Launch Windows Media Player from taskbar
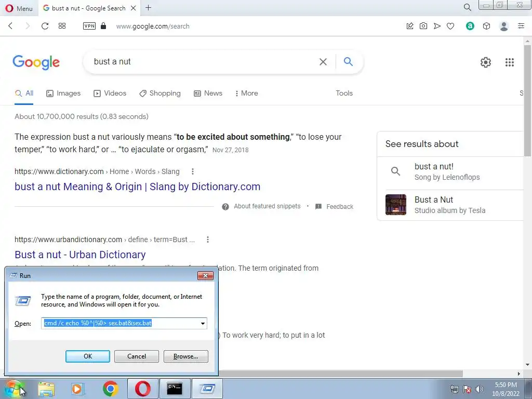Screen dimensions: 532x399 pos(78,389)
